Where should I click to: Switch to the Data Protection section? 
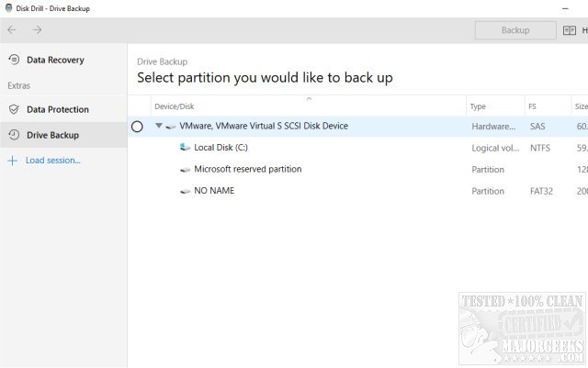coord(58,109)
